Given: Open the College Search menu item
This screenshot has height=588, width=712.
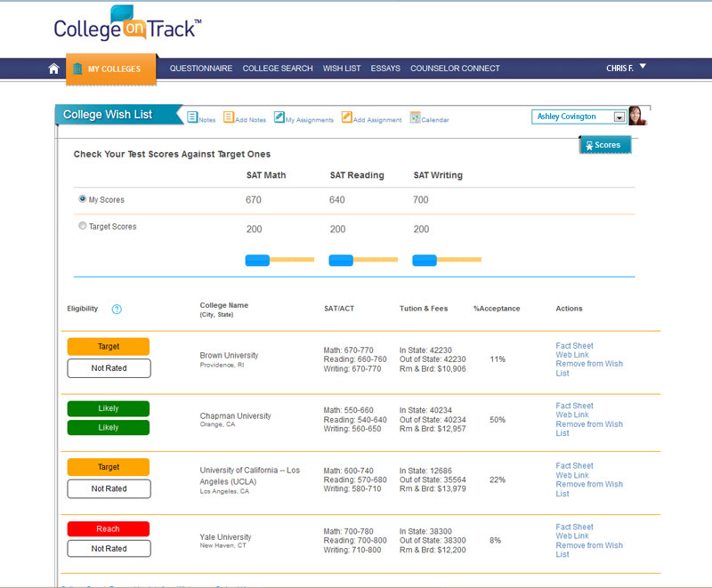Looking at the screenshot, I should point(278,68).
